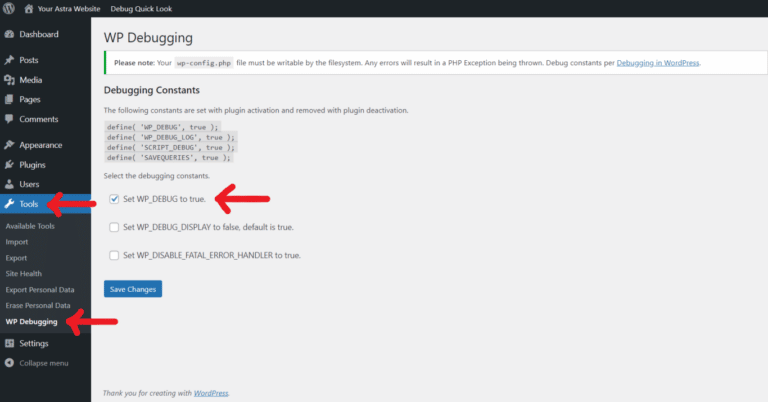Viewport: 768px width, 402px height.
Task: Click the define WP_DEBUG_LOG code line
Action: [x=171, y=137]
